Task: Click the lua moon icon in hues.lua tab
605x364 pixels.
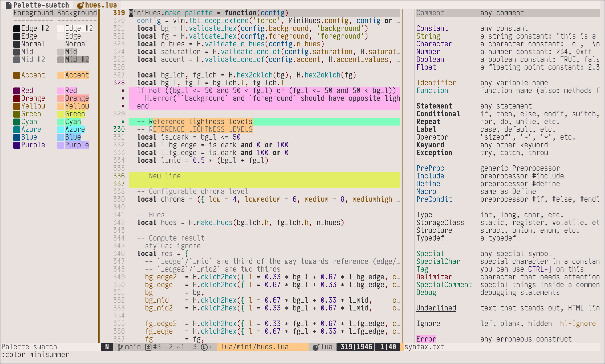Action: point(80,5)
